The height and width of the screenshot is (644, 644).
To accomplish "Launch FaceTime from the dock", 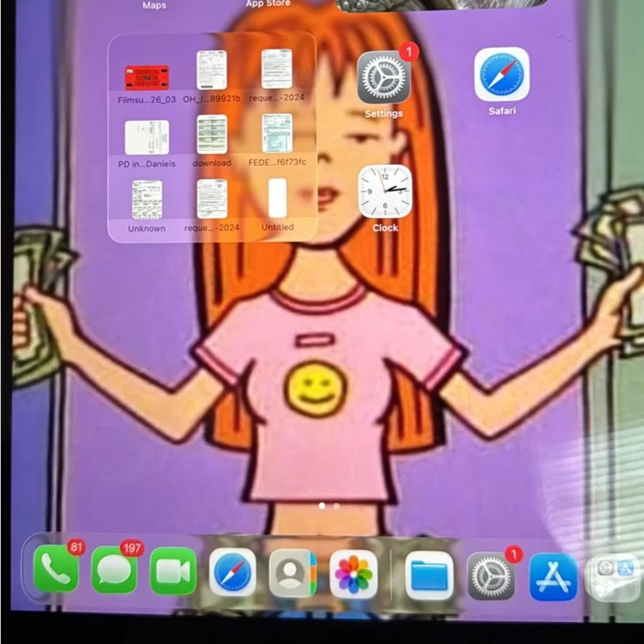I will (173, 571).
